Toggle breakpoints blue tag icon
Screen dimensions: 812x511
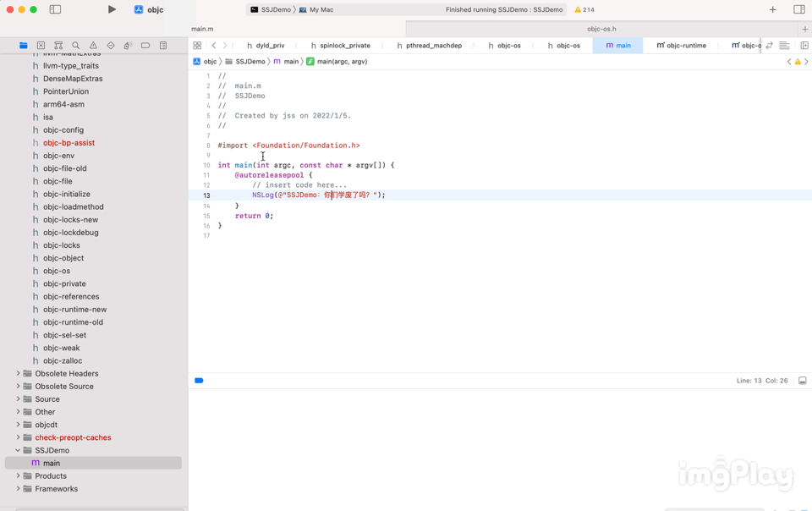pyautogui.click(x=199, y=381)
